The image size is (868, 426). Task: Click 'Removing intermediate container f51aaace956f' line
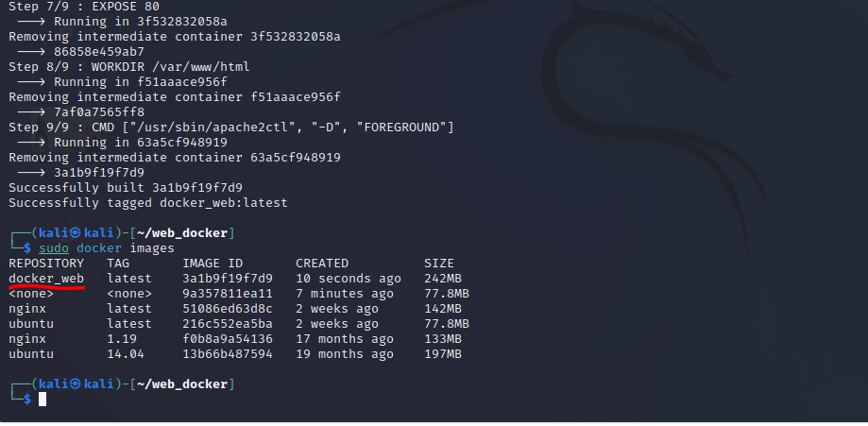175,97
